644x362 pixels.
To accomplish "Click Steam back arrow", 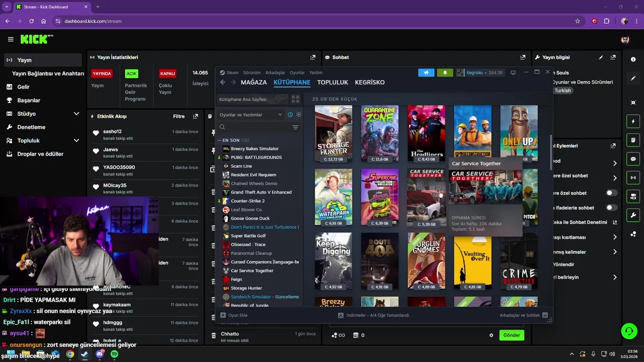I will tap(223, 82).
